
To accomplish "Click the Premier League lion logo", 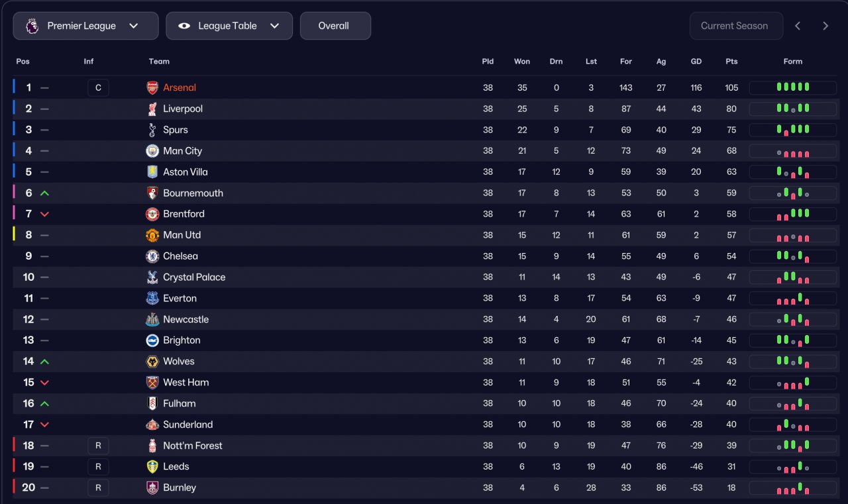I will click(32, 26).
